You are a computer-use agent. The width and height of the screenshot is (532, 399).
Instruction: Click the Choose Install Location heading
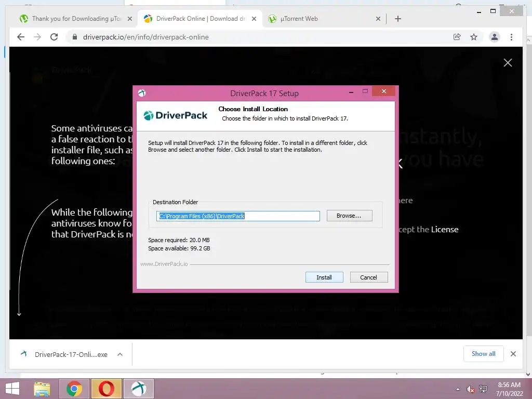click(253, 109)
